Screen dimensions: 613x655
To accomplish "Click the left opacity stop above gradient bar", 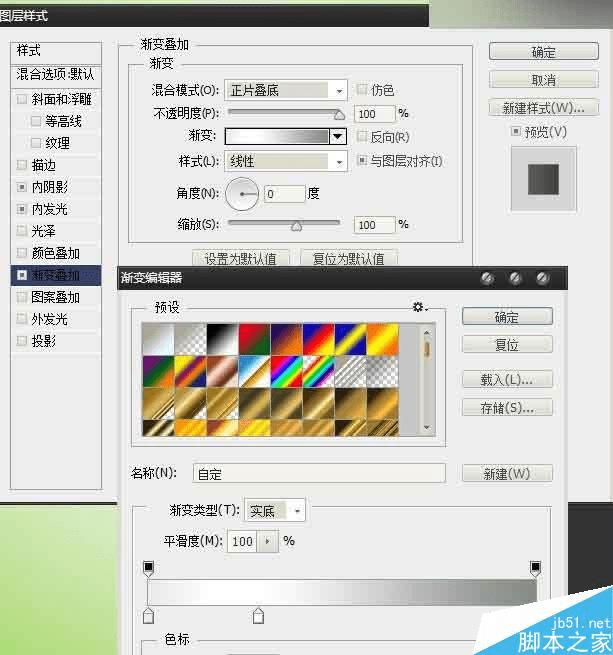I will pyautogui.click(x=148, y=568).
